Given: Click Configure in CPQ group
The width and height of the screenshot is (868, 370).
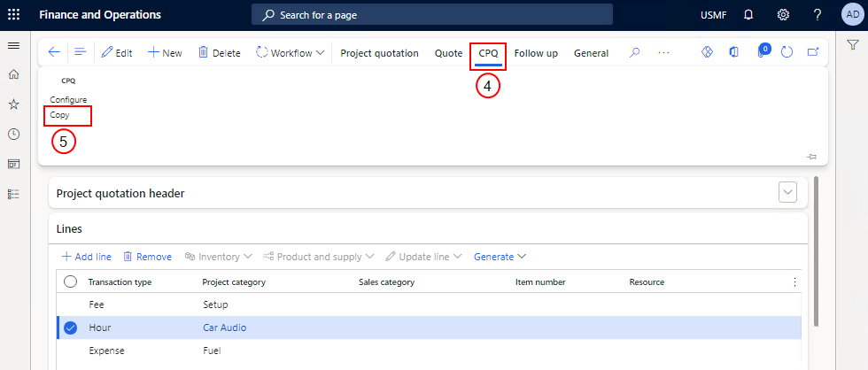Looking at the screenshot, I should [68, 99].
